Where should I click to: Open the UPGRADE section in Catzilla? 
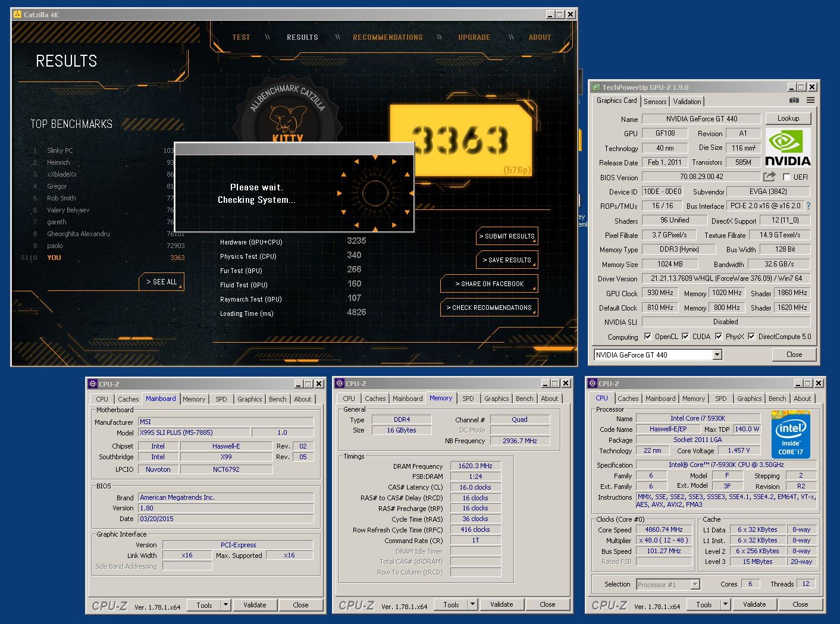(474, 37)
